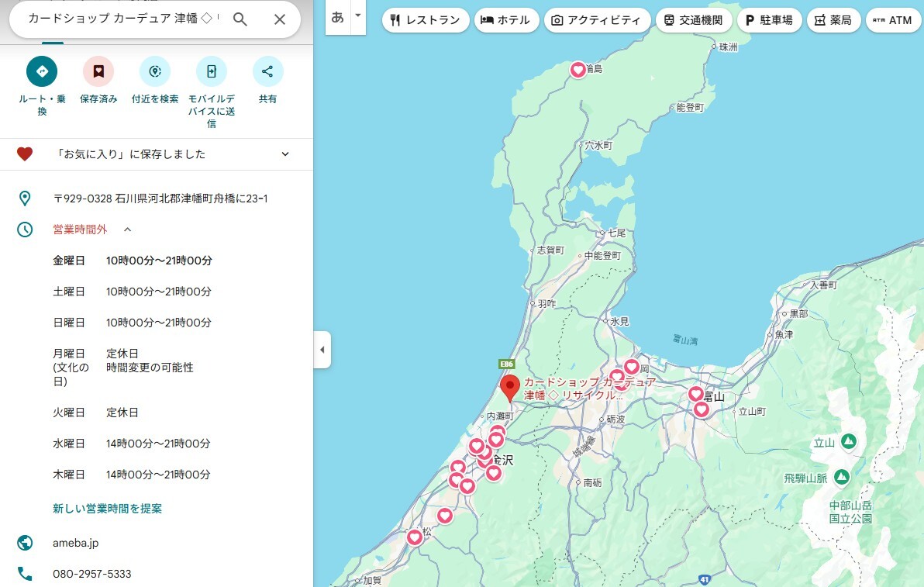The height and width of the screenshot is (587, 924).
Task: Click the Transit (交通機関) filter chip
Action: tap(693, 20)
